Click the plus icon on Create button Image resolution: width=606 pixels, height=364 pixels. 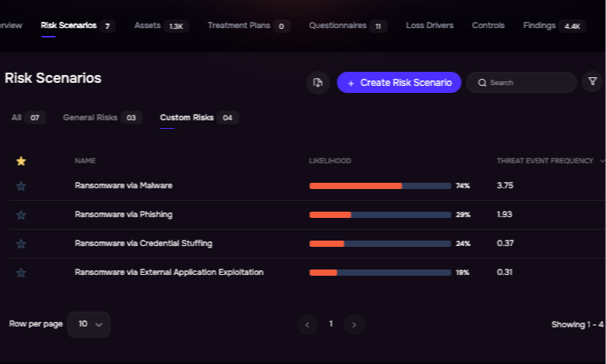click(351, 83)
